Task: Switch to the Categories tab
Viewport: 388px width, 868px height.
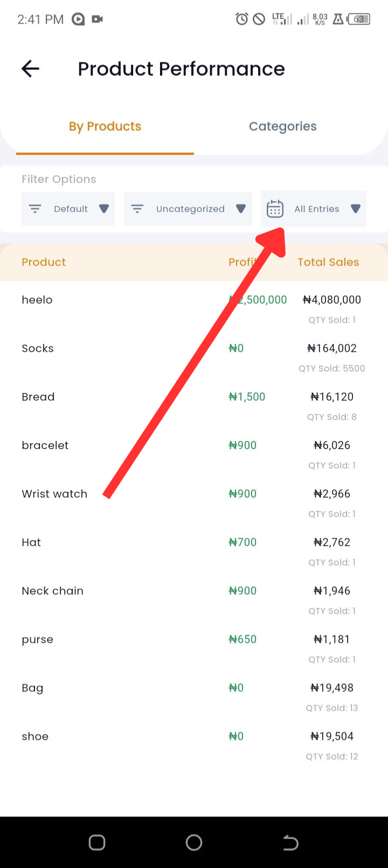Action: click(283, 127)
